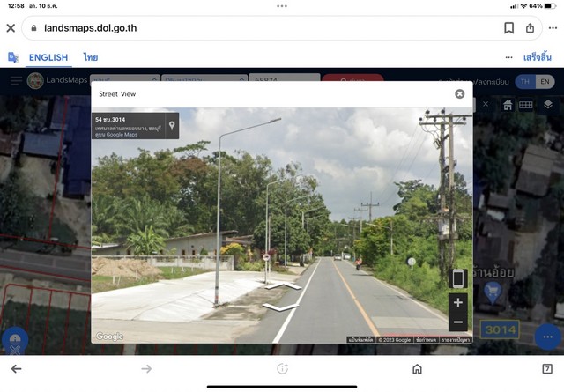The height and width of the screenshot is (392, 564).
Task: Select the ENGLISH translation tab
Action: point(48,57)
